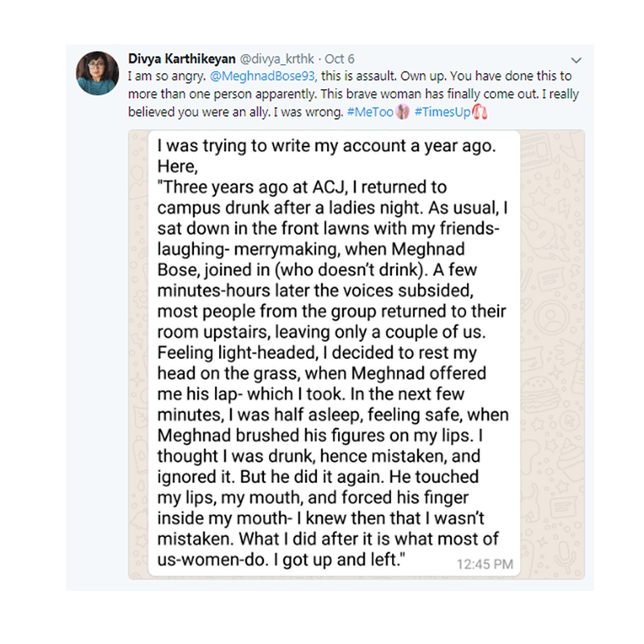Open the Oct 6 tweet date link
Image resolution: width=644 pixels, height=644 pixels.
pos(339,59)
